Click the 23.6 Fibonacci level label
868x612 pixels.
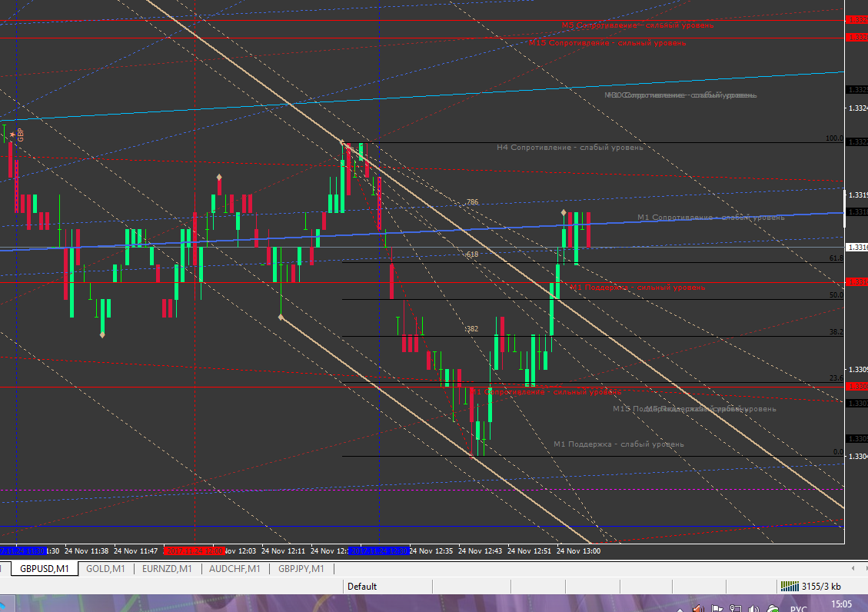tap(836, 378)
